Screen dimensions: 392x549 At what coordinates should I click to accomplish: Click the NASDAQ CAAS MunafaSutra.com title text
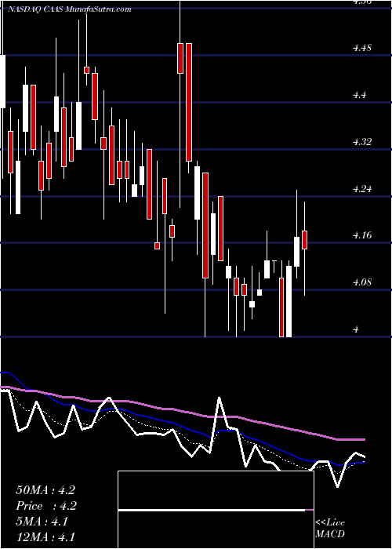click(x=69, y=9)
